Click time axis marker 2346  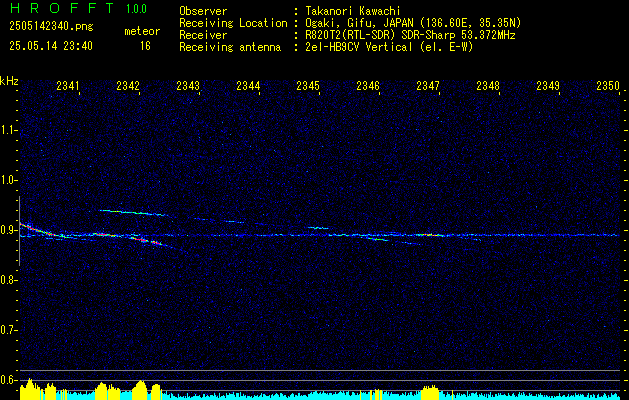point(368,86)
